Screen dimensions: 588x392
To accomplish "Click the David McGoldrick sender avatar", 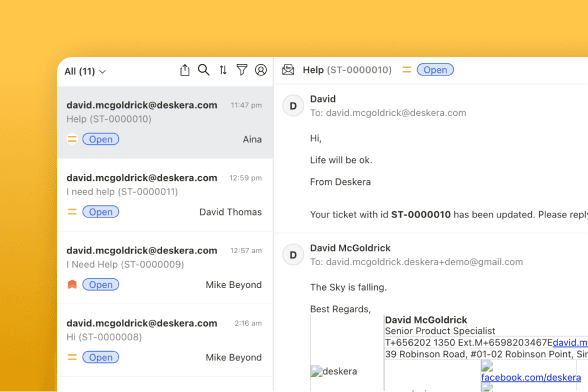I will tap(293, 255).
